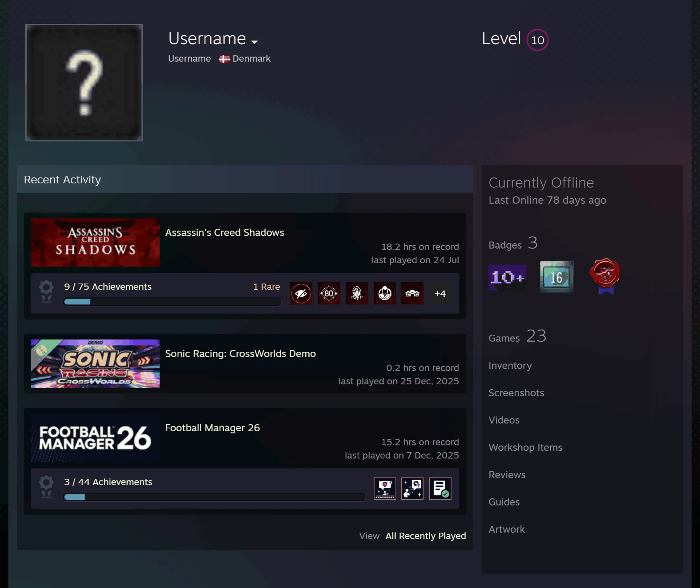Click the teal 16 games badge
The width and height of the screenshot is (700, 588).
pyautogui.click(x=556, y=277)
